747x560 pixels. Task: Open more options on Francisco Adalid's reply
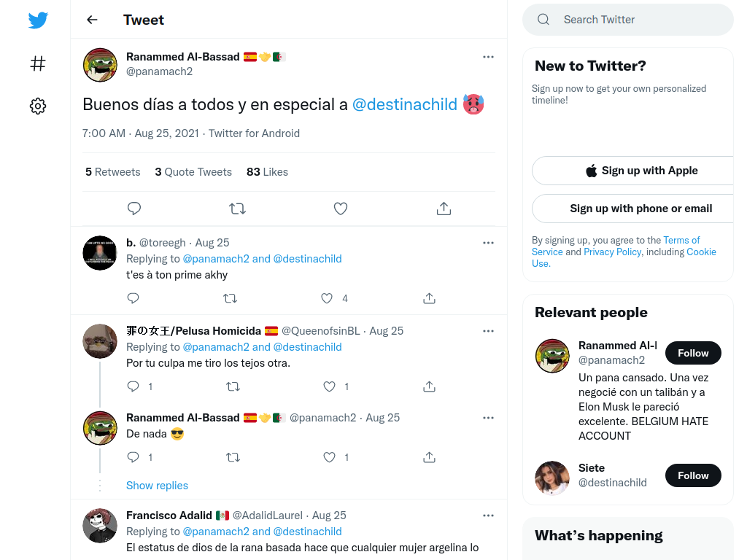click(488, 516)
